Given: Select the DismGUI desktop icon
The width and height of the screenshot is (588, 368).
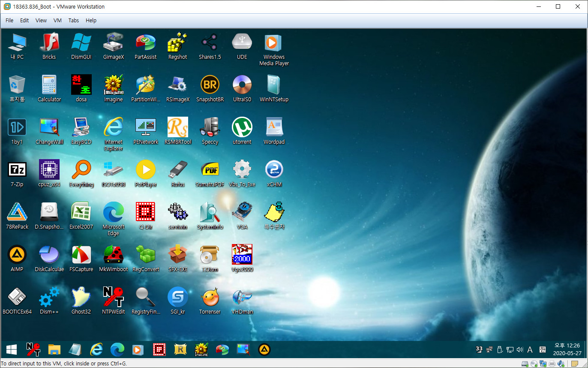Looking at the screenshot, I should pos(81,46).
